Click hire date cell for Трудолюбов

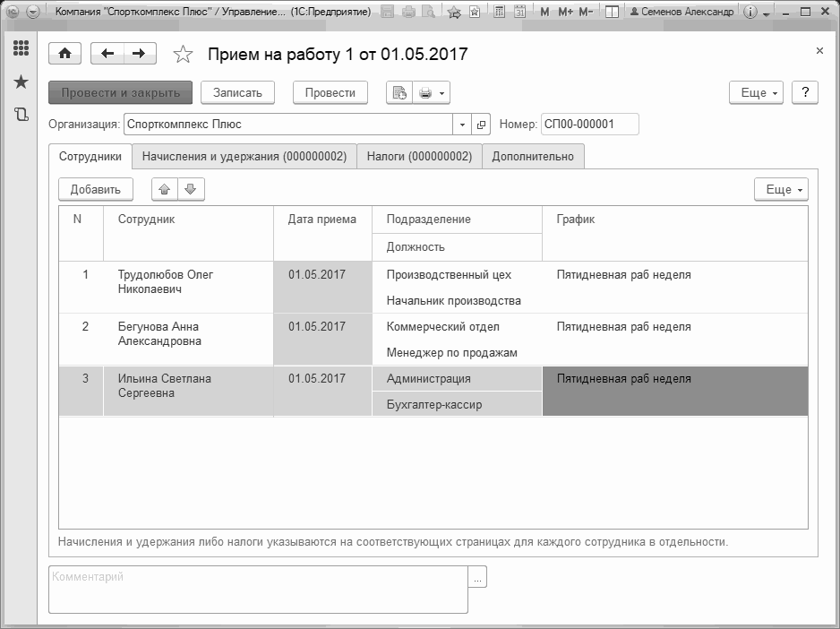pos(322,288)
